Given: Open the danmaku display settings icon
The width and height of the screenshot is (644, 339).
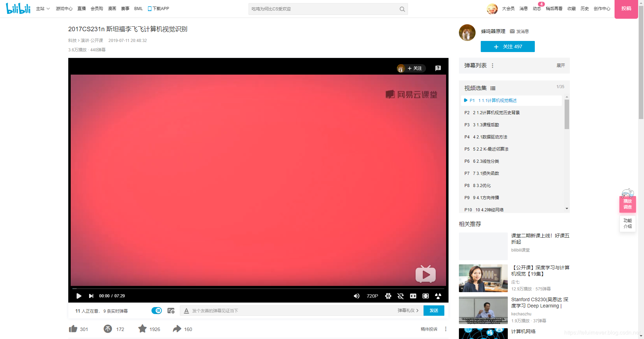Looking at the screenshot, I should [x=171, y=311].
